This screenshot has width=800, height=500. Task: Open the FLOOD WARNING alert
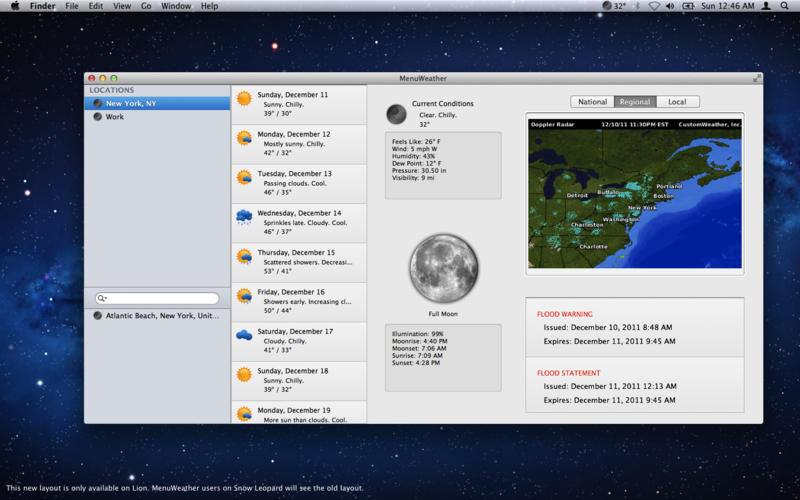pos(635,328)
